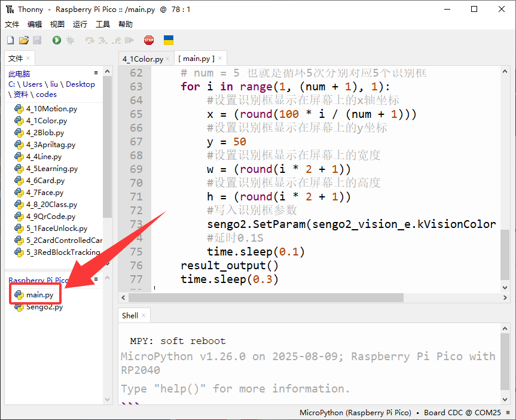Navigate to codes folder in path
This screenshot has height=420, width=516.
[47, 95]
